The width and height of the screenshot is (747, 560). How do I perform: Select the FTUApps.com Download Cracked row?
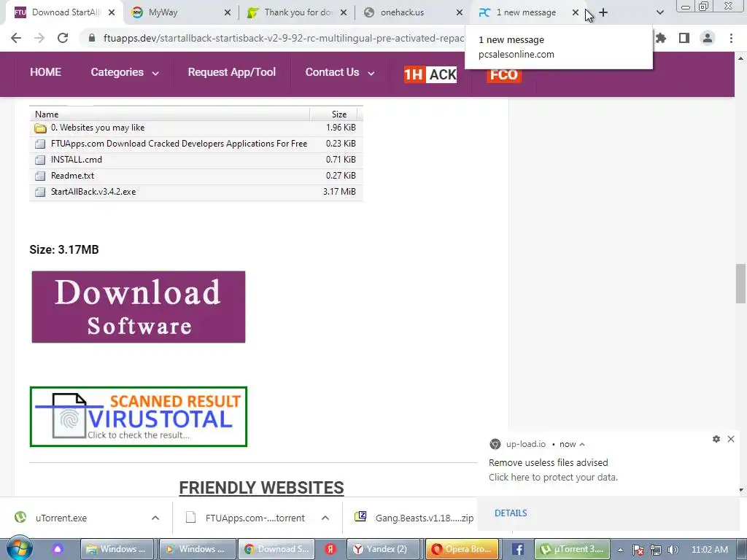pos(196,144)
